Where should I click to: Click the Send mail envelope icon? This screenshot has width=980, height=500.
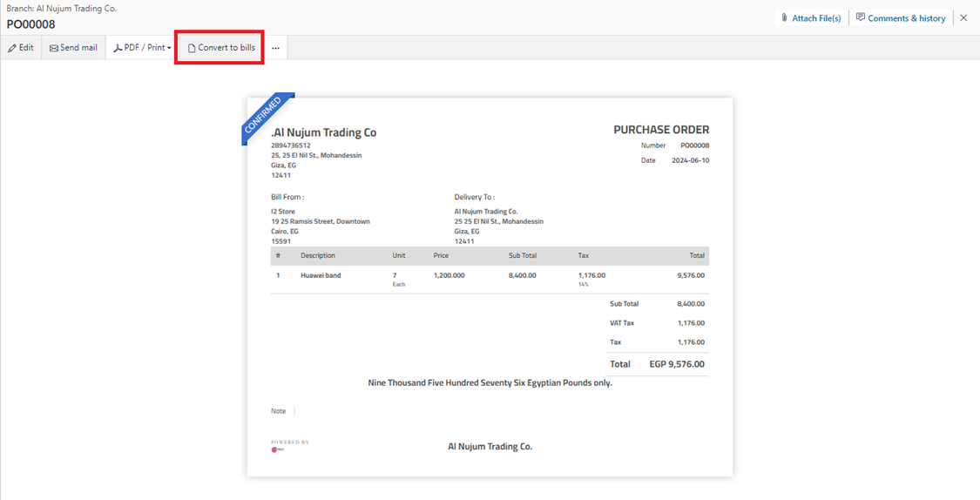click(54, 48)
